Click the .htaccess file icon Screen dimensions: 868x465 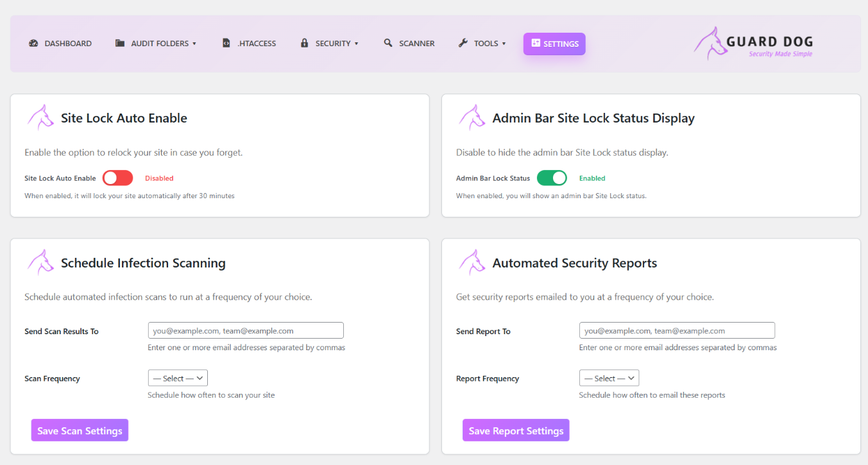tap(226, 44)
